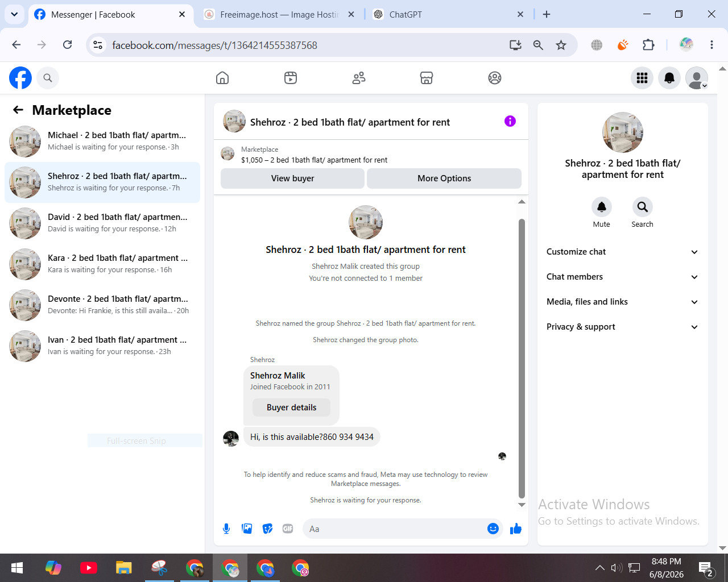Attach a photo using the image icon
Screen dimensions: 728x582
[x=247, y=529]
